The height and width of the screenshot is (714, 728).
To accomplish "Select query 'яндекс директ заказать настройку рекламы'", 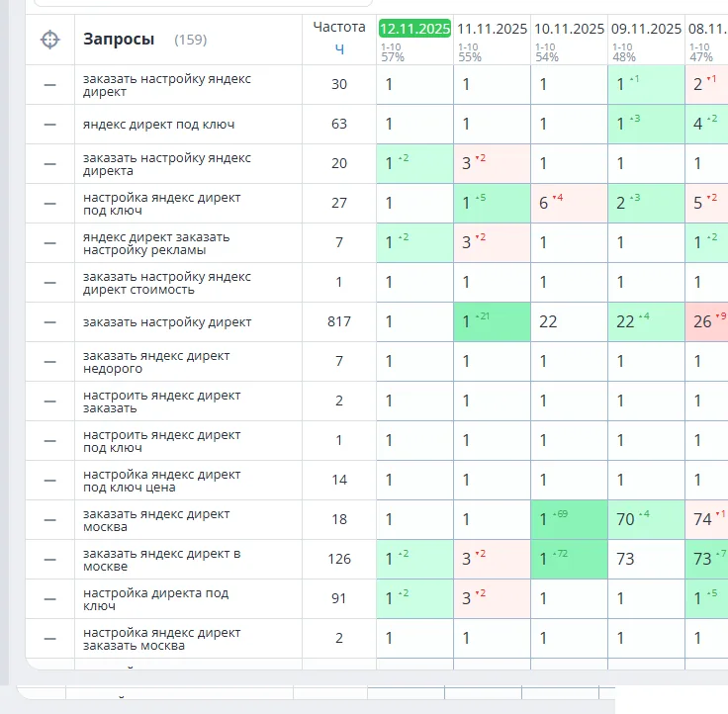I will click(x=156, y=243).
